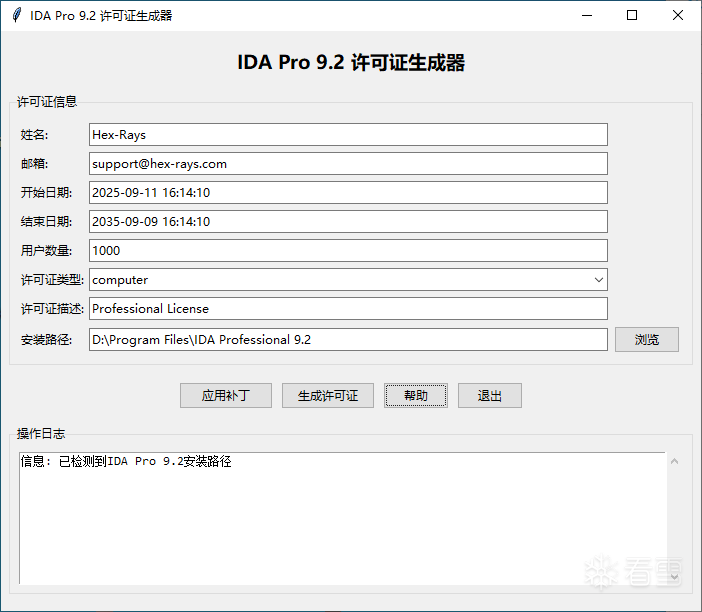Click the 许可证描述 Professional License field
702x612 pixels.
348,308
